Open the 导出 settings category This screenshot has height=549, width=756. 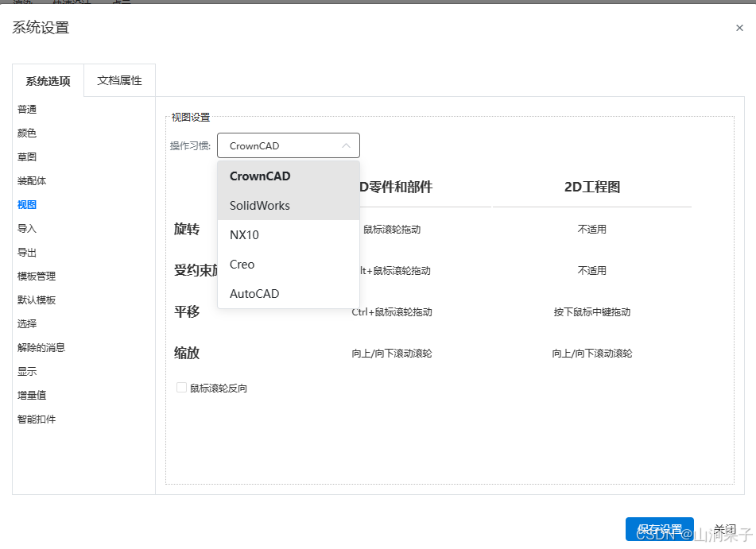click(27, 253)
